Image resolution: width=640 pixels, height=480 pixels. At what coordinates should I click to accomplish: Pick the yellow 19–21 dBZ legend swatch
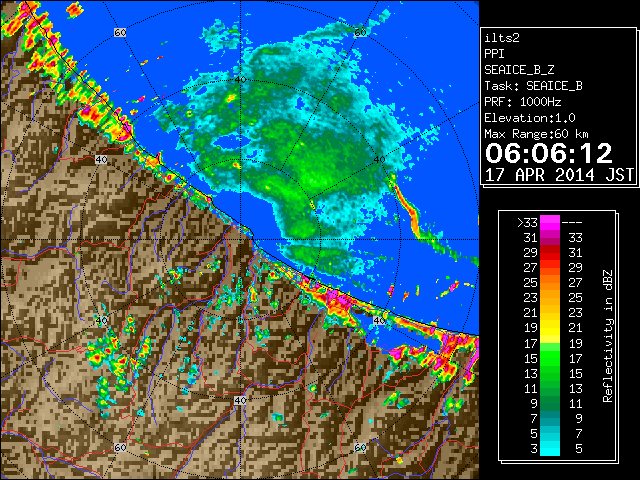coord(550,328)
